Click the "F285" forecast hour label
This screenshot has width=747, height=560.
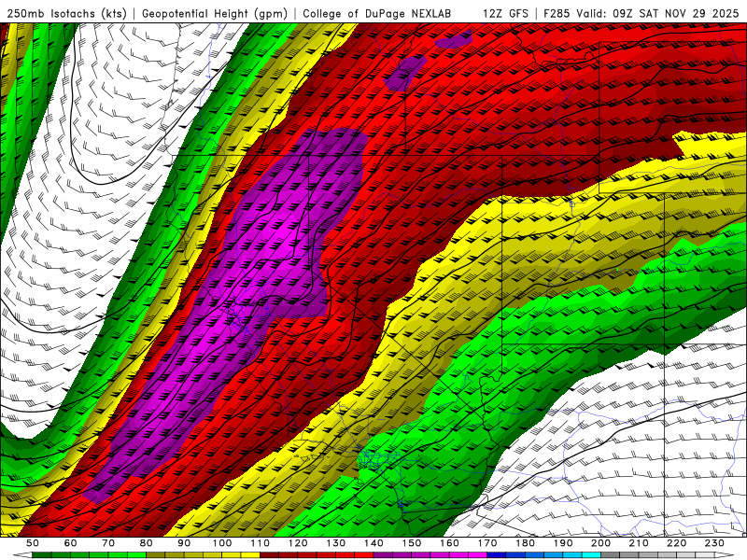click(x=557, y=13)
